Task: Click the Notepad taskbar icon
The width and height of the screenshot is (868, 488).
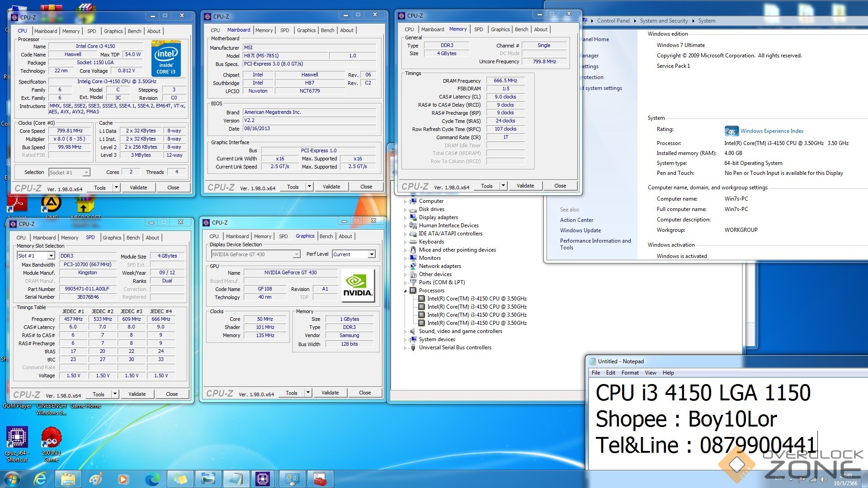Action: [236, 479]
